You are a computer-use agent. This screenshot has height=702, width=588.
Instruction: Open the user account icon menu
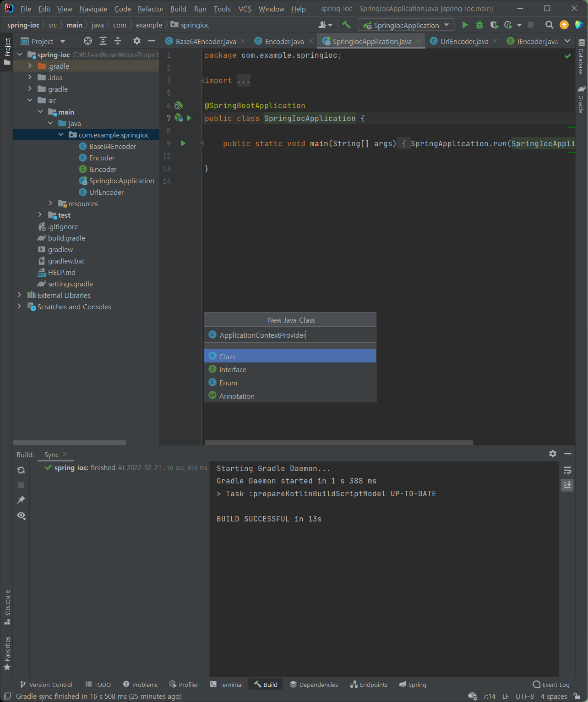pos(325,25)
